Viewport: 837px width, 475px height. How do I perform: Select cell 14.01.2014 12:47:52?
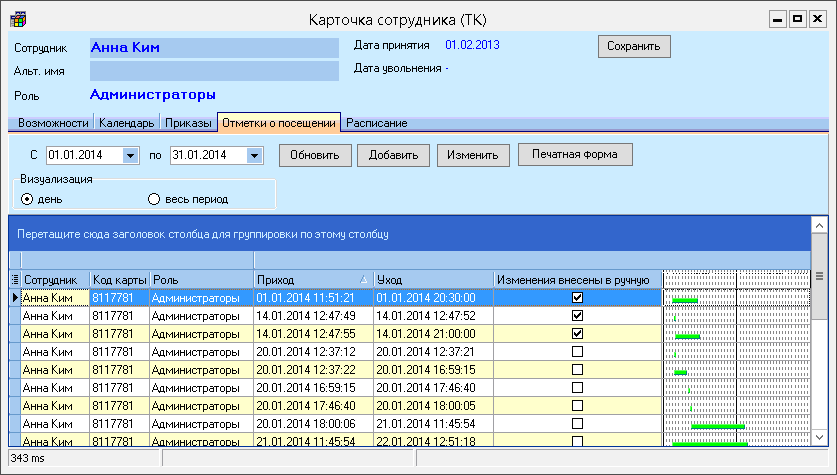[x=433, y=315]
